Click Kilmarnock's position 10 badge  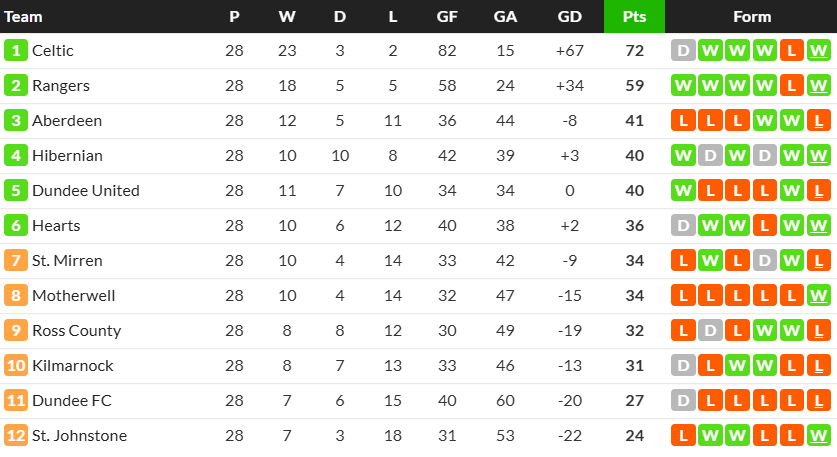click(x=16, y=366)
